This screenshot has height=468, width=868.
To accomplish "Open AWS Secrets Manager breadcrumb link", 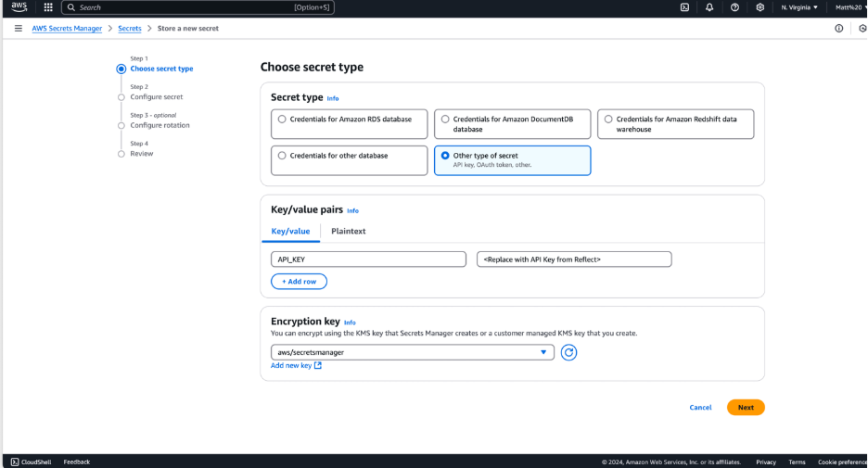I will pyautogui.click(x=67, y=28).
